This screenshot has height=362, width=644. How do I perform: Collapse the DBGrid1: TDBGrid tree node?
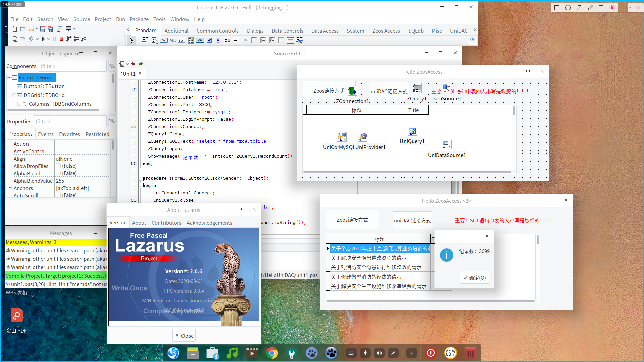(x=14, y=95)
